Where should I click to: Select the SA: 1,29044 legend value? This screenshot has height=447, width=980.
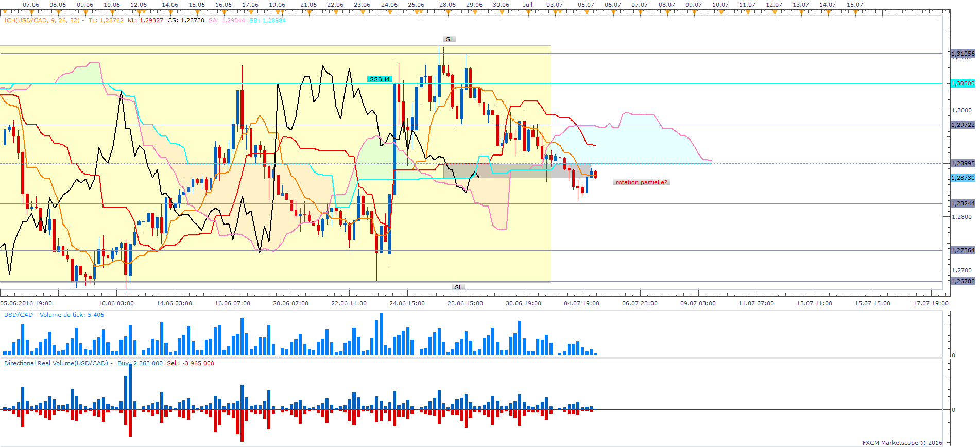pos(227,20)
